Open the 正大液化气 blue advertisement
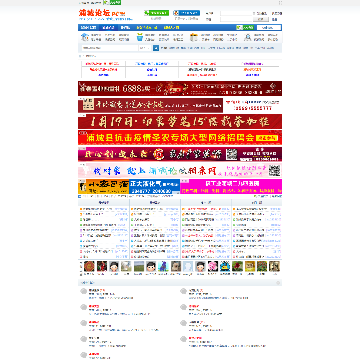 (155, 187)
